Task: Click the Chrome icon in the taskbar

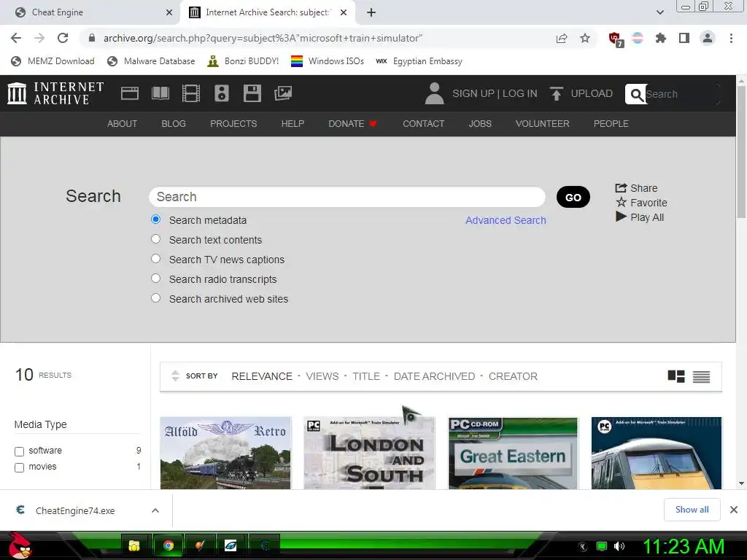Action: point(169,545)
